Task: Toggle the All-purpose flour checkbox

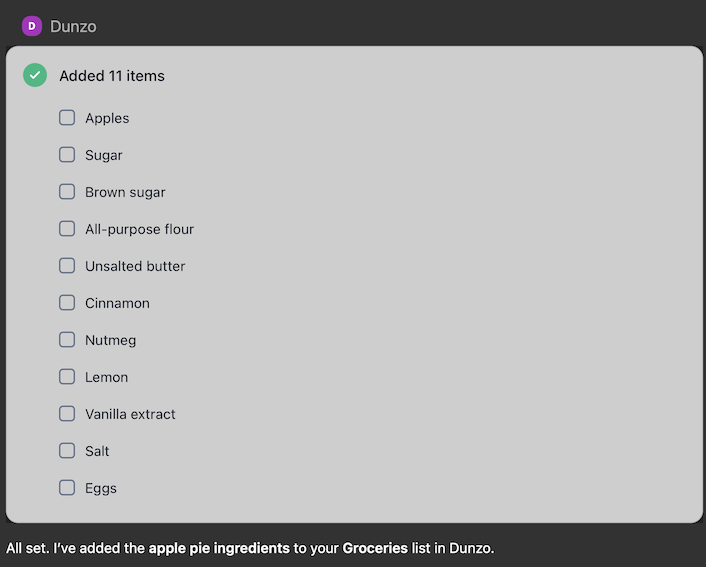Action: coord(67,229)
